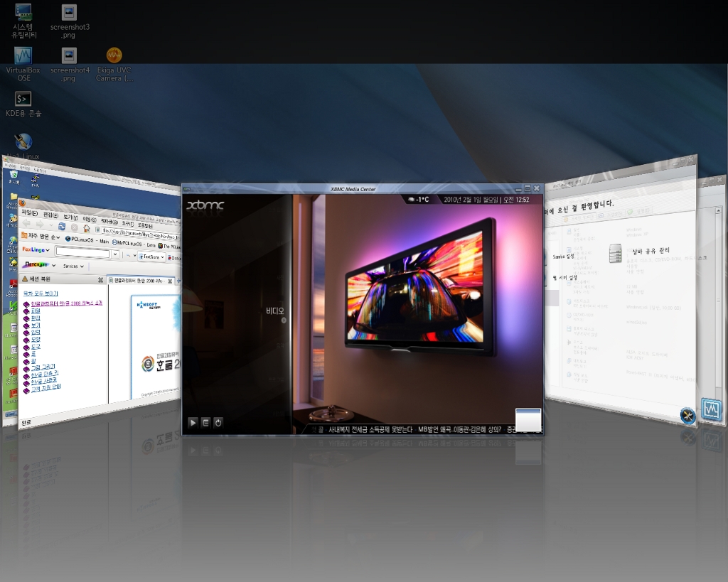Open the 고객 지원 안내 help topic
728x582 pixels.
pos(46,387)
